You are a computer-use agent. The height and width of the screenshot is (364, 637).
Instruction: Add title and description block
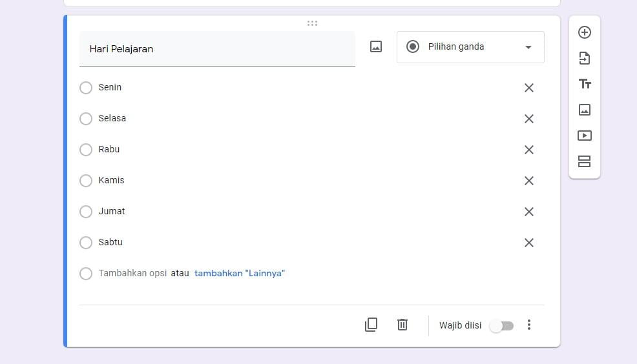pyautogui.click(x=584, y=84)
